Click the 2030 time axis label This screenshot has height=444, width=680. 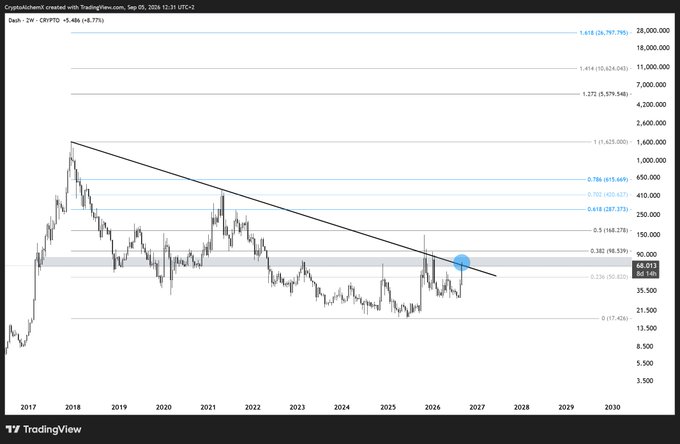612,407
